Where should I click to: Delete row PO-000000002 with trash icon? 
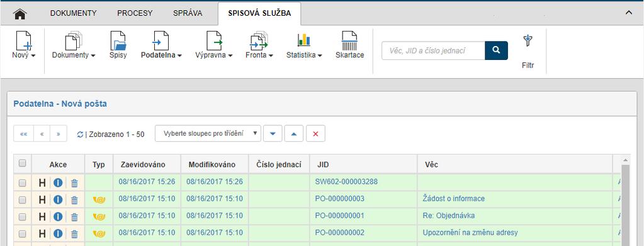pyautogui.click(x=74, y=233)
